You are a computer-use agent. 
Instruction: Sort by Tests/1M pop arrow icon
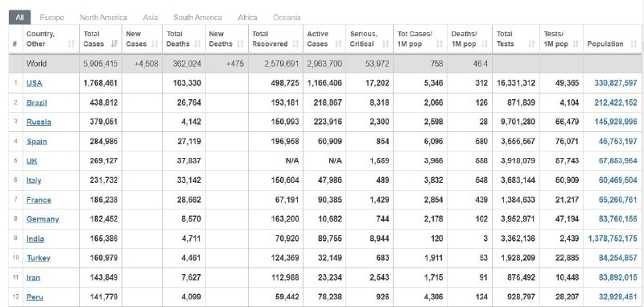click(x=576, y=44)
